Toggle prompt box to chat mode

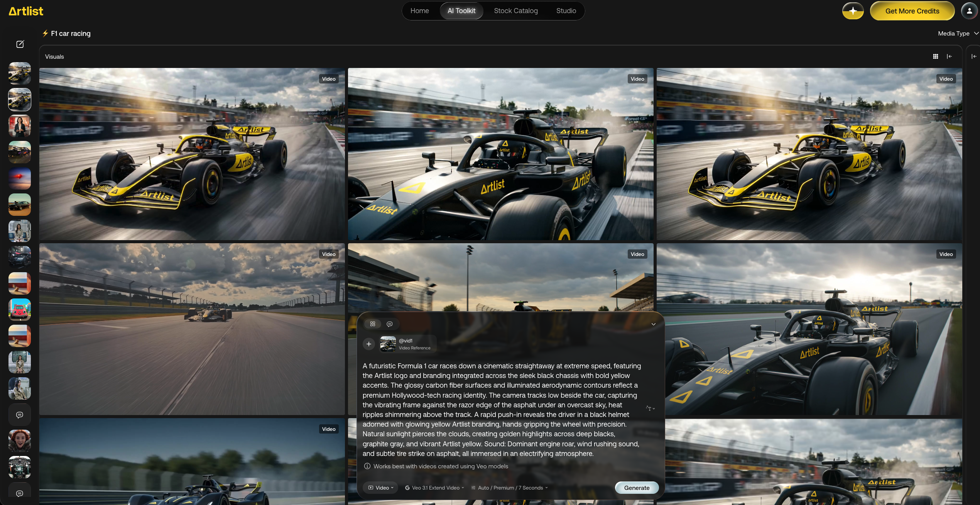(390, 324)
